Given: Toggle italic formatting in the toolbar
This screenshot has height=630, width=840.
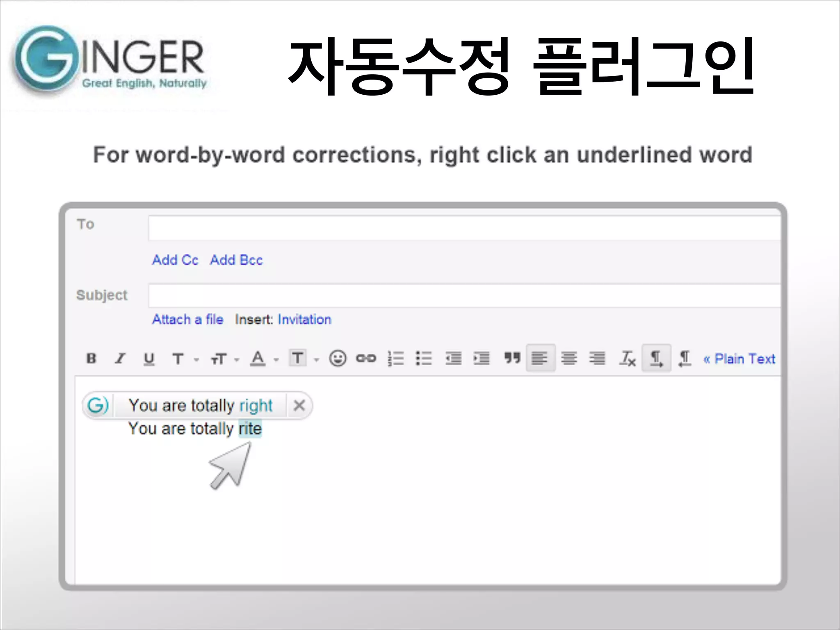Looking at the screenshot, I should [x=120, y=358].
